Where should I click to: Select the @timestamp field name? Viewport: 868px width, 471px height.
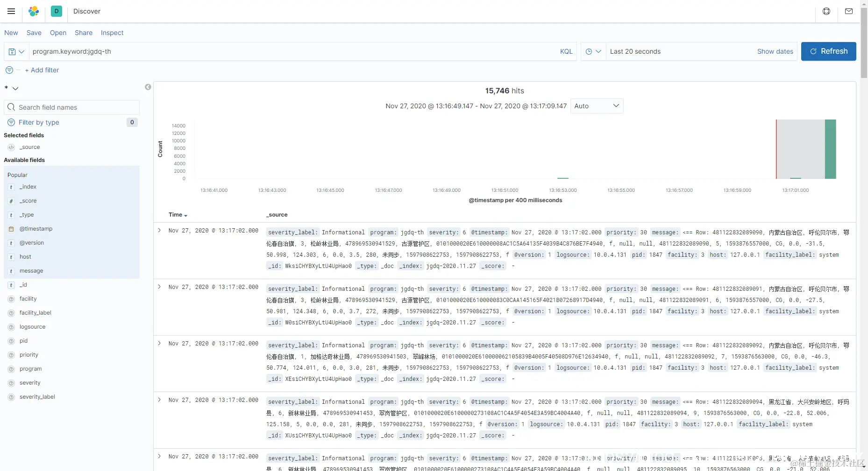(x=36, y=229)
